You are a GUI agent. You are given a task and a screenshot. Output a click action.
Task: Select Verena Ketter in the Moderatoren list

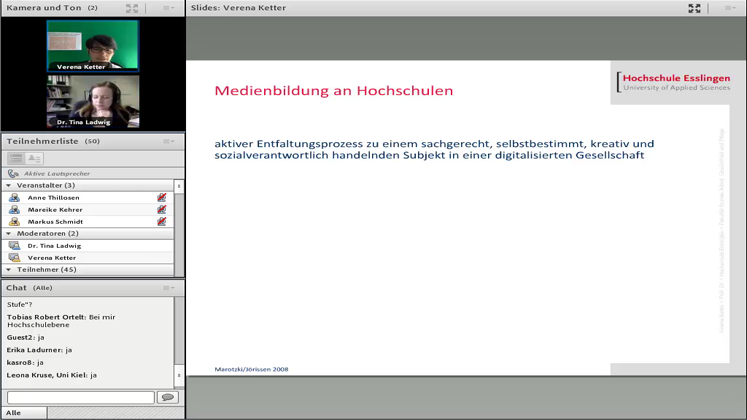52,258
